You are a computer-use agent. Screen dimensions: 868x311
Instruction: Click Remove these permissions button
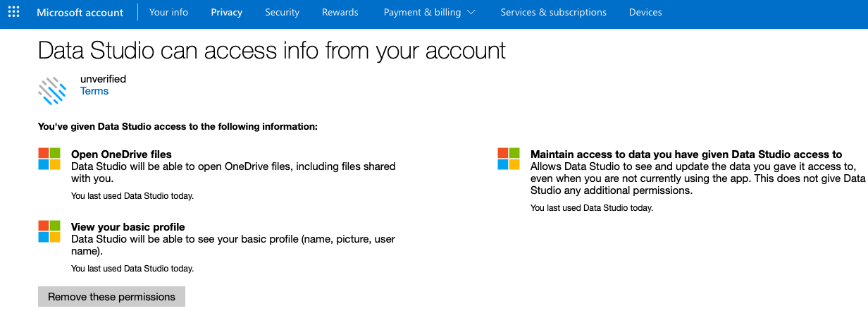pyautogui.click(x=111, y=297)
